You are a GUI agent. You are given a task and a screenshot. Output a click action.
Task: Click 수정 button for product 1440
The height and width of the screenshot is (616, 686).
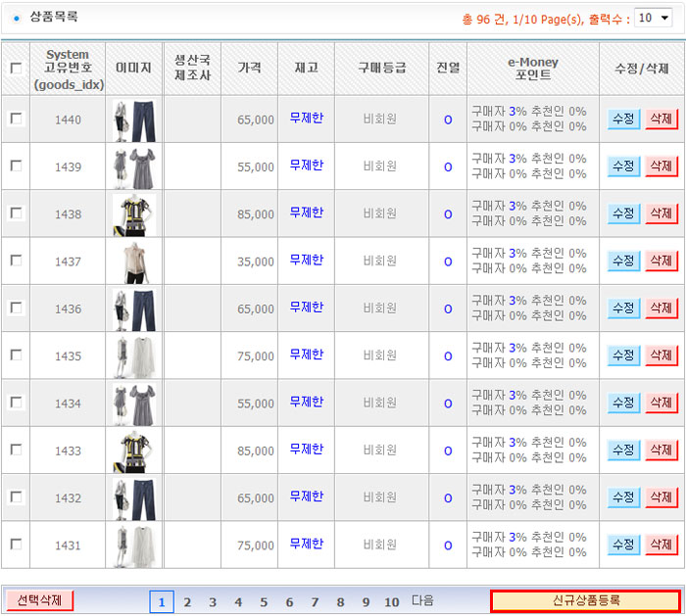[x=623, y=118]
